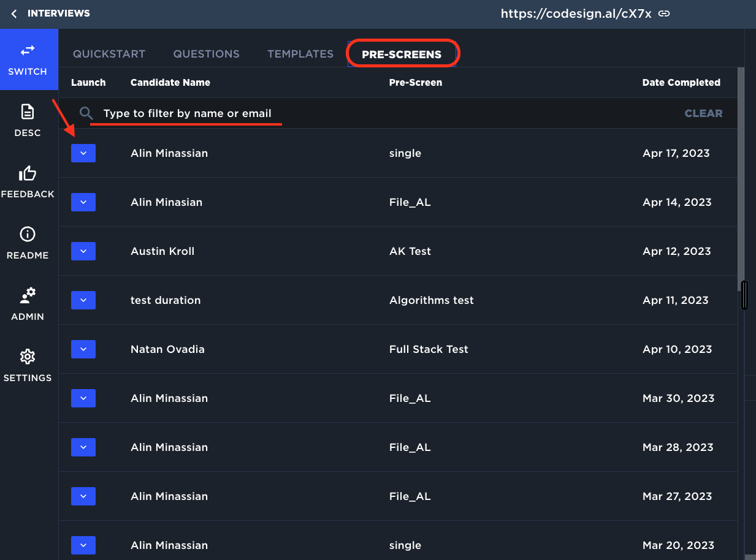The height and width of the screenshot is (560, 756).
Task: Open the Readme info icon
Action: (x=28, y=235)
